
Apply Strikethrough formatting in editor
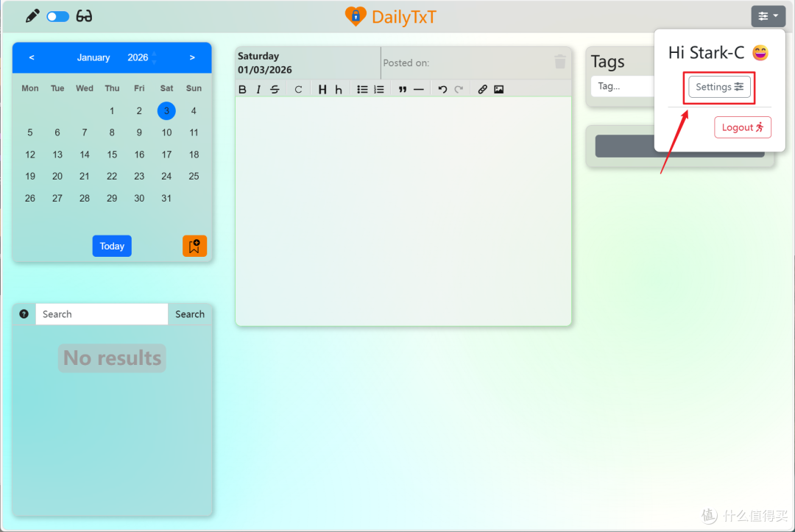(x=275, y=90)
